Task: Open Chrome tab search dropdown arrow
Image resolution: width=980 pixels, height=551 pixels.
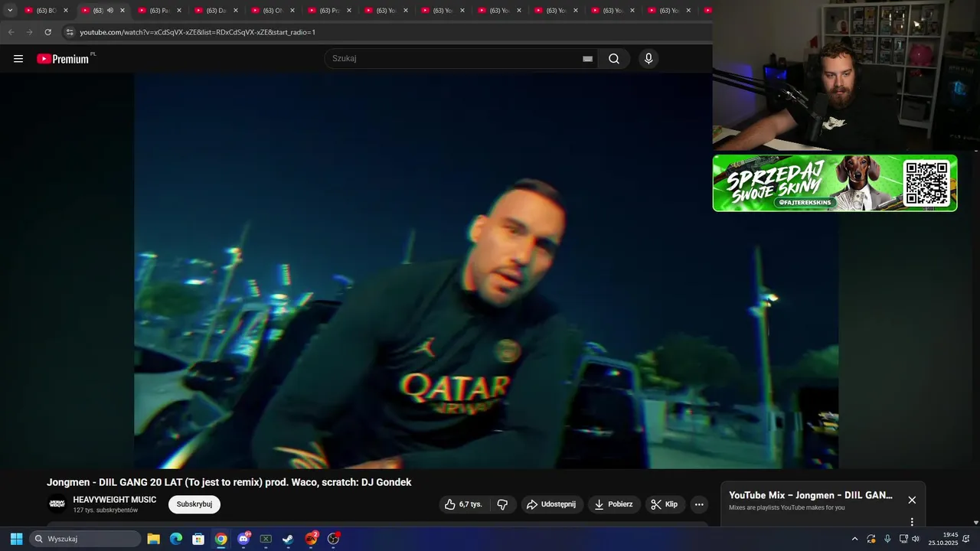Action: pos(10,11)
